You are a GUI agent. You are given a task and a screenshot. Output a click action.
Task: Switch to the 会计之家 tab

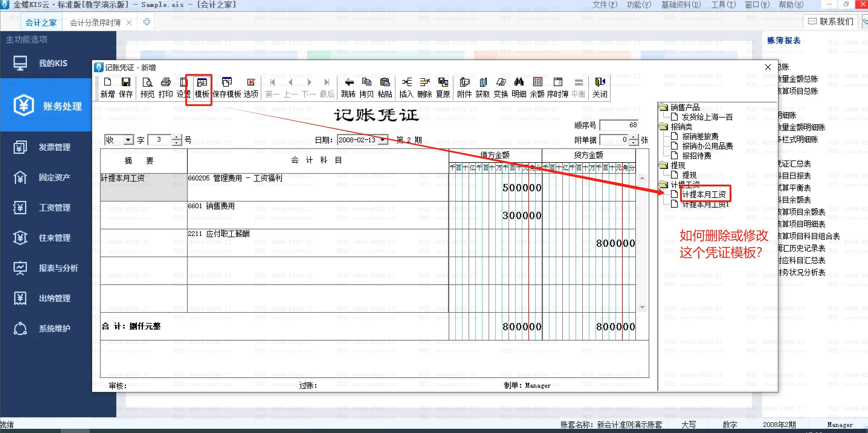[x=41, y=23]
